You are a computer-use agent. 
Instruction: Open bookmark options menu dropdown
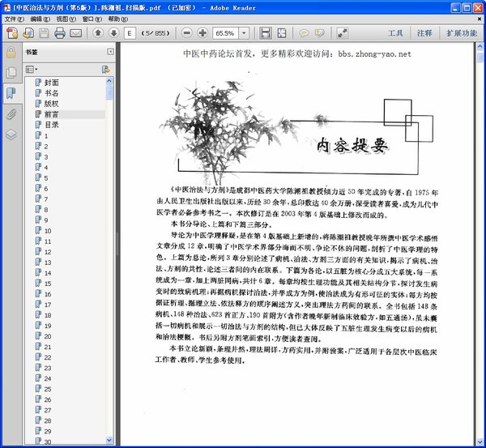(x=32, y=70)
